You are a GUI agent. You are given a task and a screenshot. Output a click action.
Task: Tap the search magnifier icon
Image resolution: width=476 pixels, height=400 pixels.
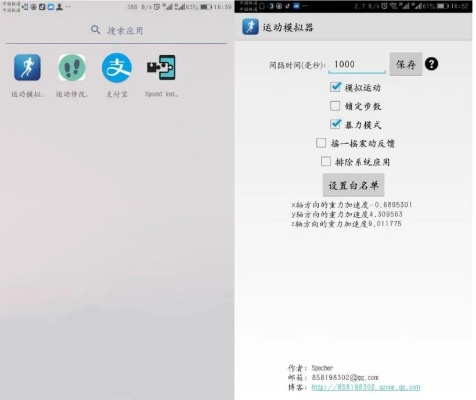point(95,30)
